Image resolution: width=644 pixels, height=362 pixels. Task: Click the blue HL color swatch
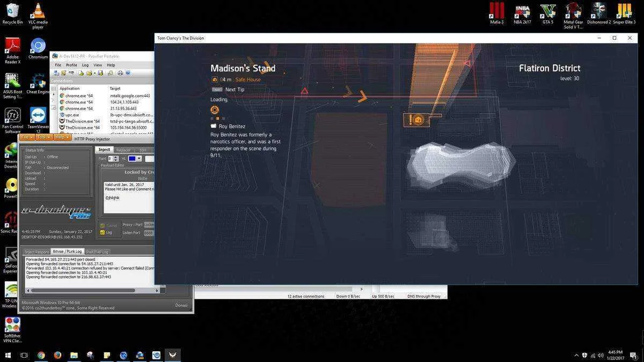pos(131,159)
